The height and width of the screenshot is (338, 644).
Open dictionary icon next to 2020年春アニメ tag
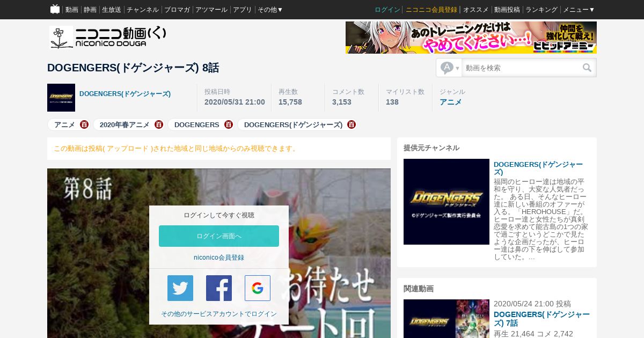[159, 124]
